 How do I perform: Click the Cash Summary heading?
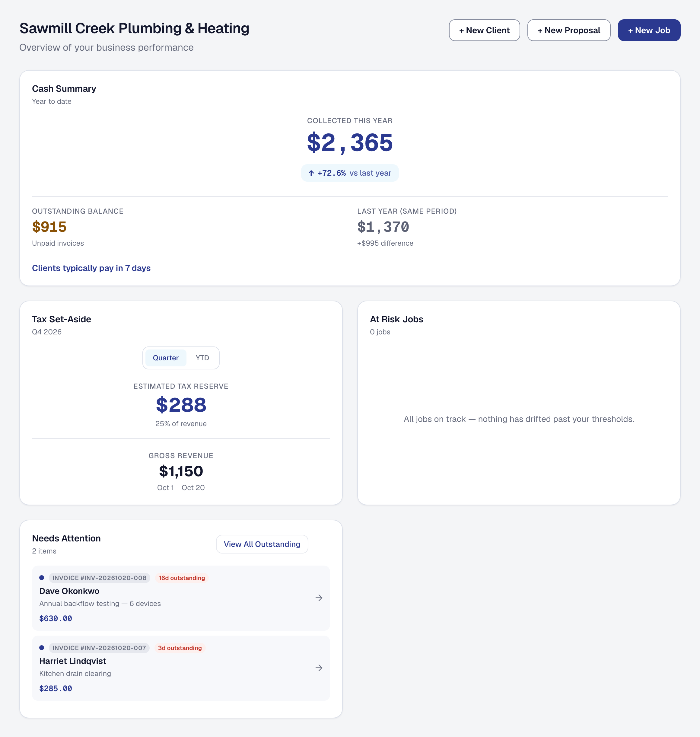pyautogui.click(x=64, y=89)
